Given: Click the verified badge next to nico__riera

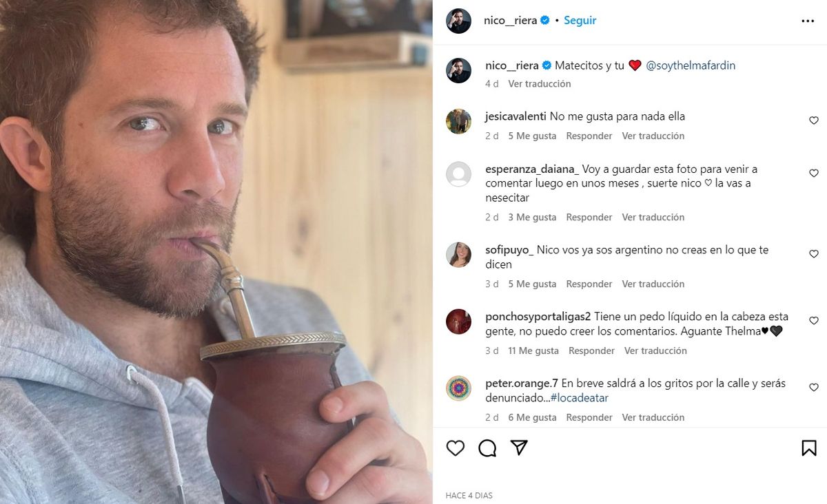Looking at the screenshot, I should click(x=546, y=20).
